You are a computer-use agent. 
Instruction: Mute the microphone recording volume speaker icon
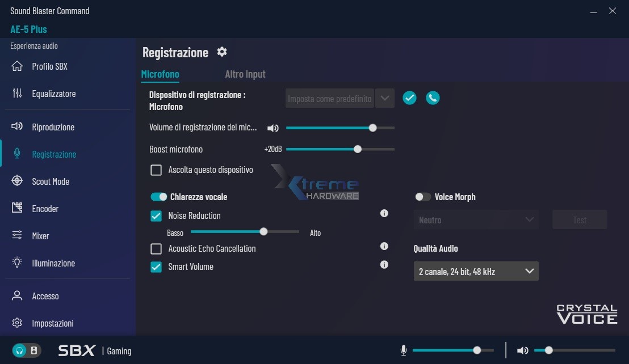[x=273, y=128]
